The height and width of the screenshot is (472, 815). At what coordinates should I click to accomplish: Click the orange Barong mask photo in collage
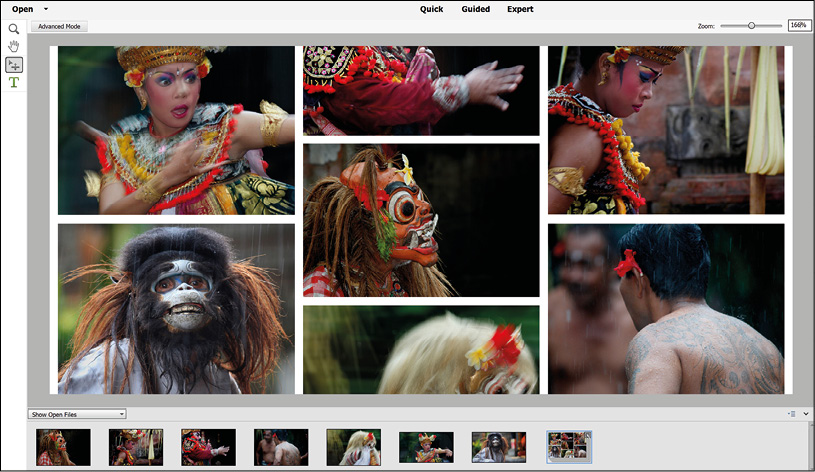pos(421,220)
